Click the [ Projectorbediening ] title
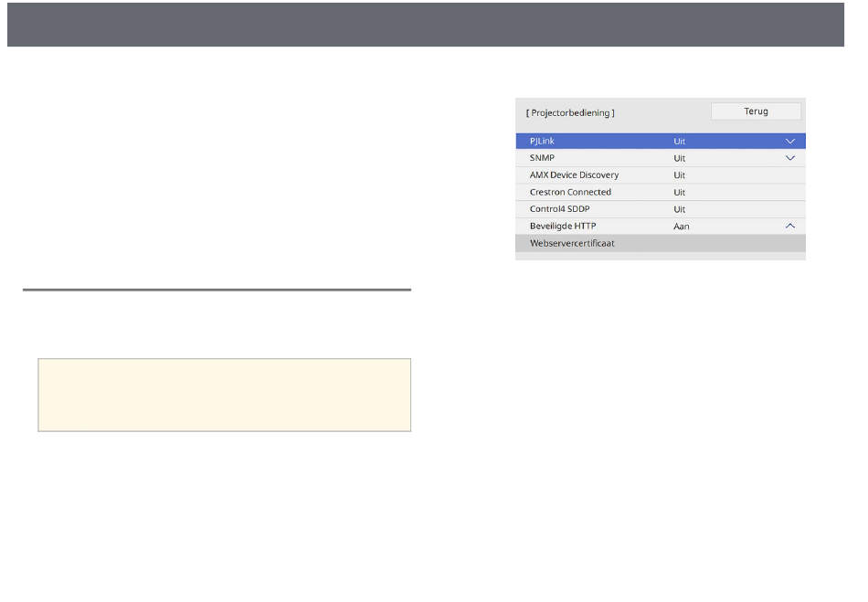The height and width of the screenshot is (602, 868). [x=570, y=113]
